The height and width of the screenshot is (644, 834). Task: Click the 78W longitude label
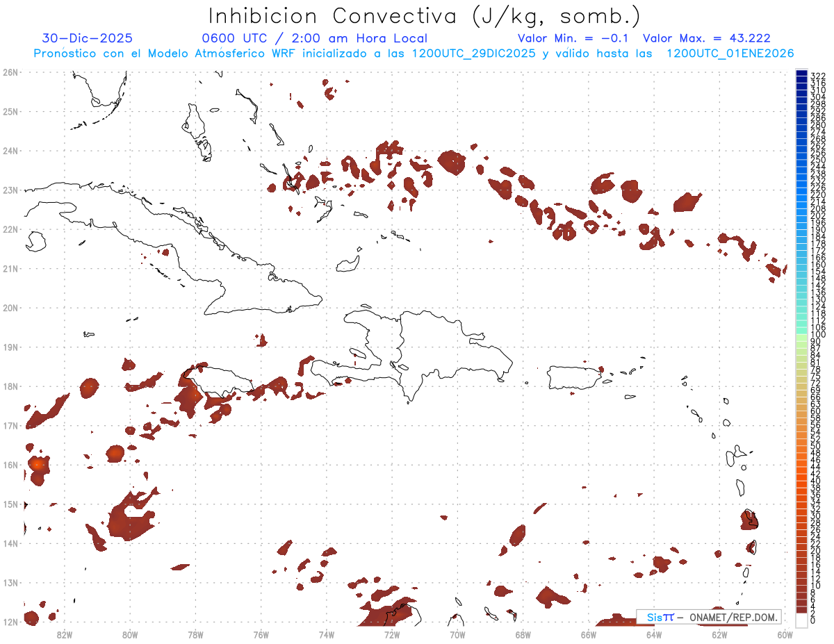(195, 634)
